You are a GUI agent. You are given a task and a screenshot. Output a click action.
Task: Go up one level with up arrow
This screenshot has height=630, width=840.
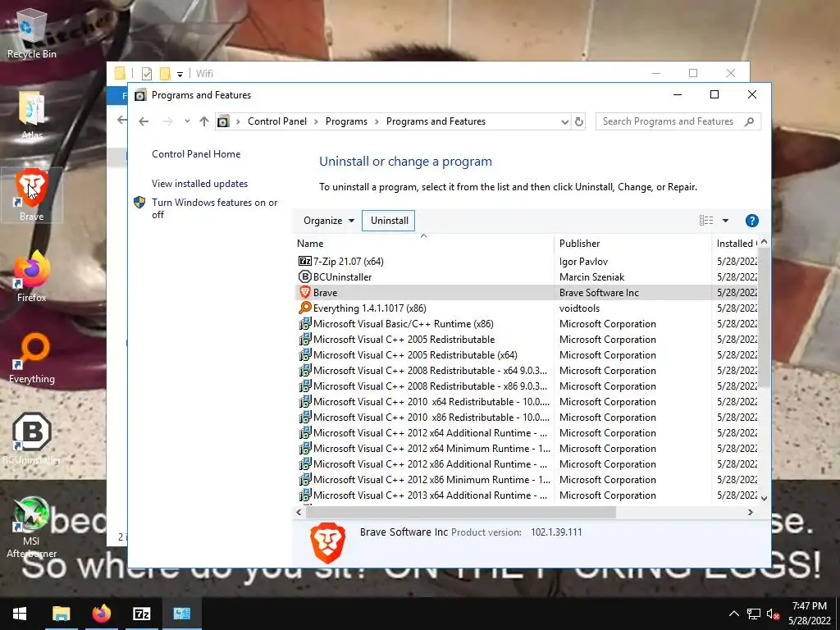point(203,121)
